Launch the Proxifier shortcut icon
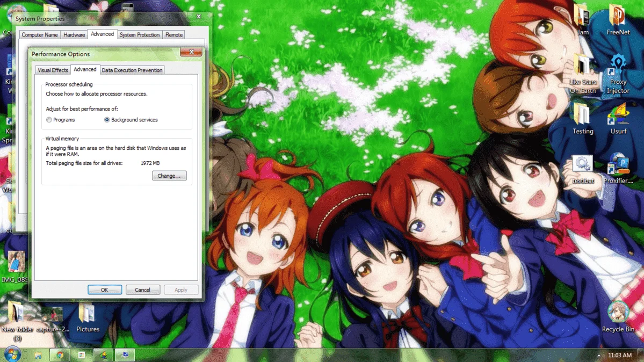The height and width of the screenshot is (362, 644). click(x=618, y=169)
